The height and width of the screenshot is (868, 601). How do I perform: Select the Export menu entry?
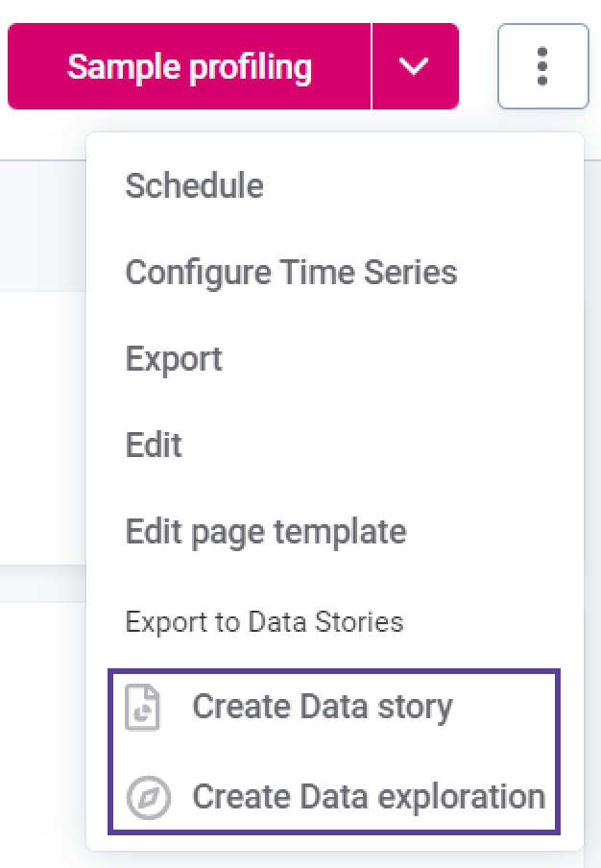coord(174,359)
